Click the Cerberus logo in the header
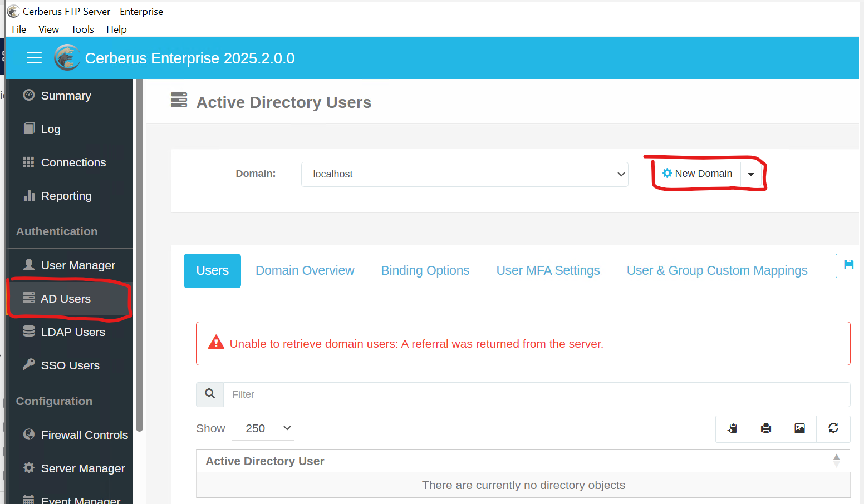 click(x=67, y=58)
